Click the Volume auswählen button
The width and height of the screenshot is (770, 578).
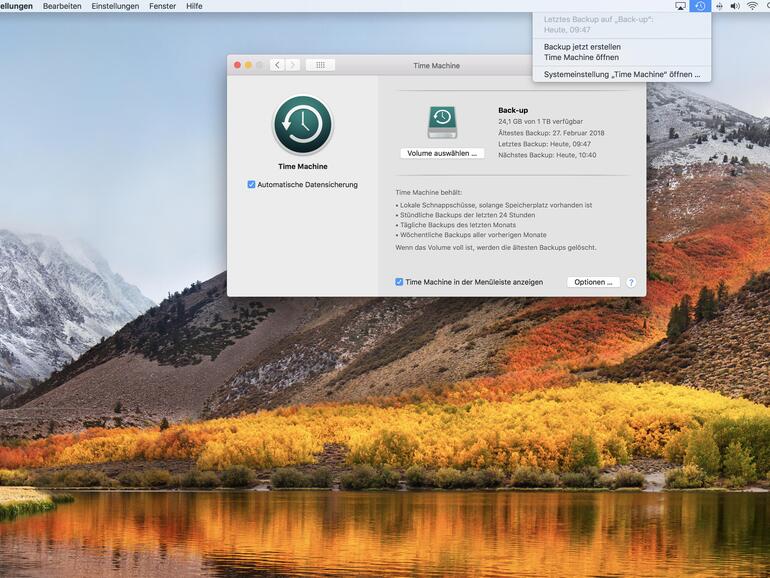coord(442,153)
